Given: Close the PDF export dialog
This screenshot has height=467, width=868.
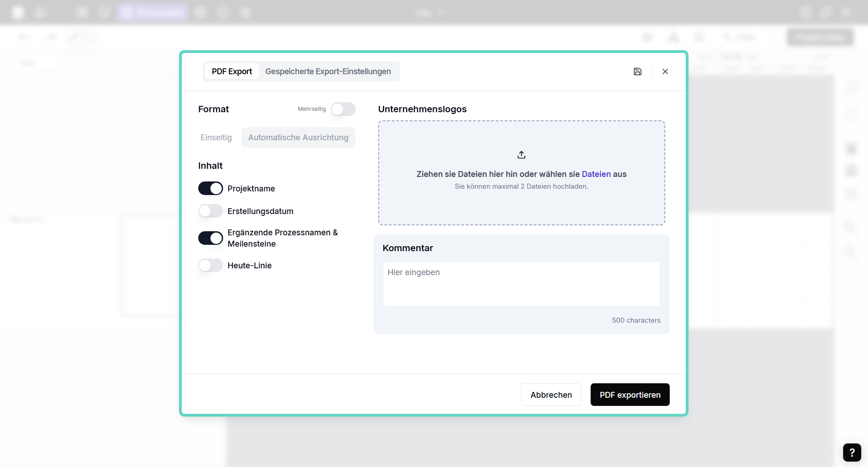Looking at the screenshot, I should [x=665, y=71].
